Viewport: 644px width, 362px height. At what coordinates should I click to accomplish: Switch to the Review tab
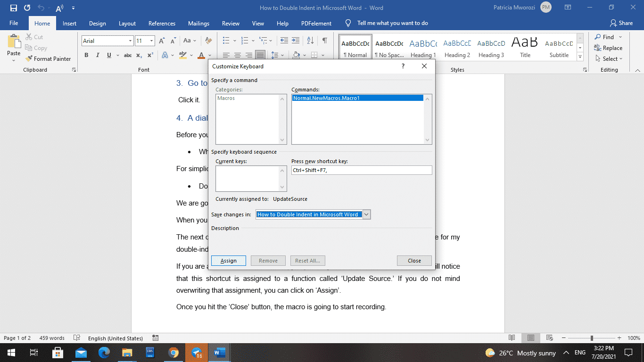tap(231, 23)
